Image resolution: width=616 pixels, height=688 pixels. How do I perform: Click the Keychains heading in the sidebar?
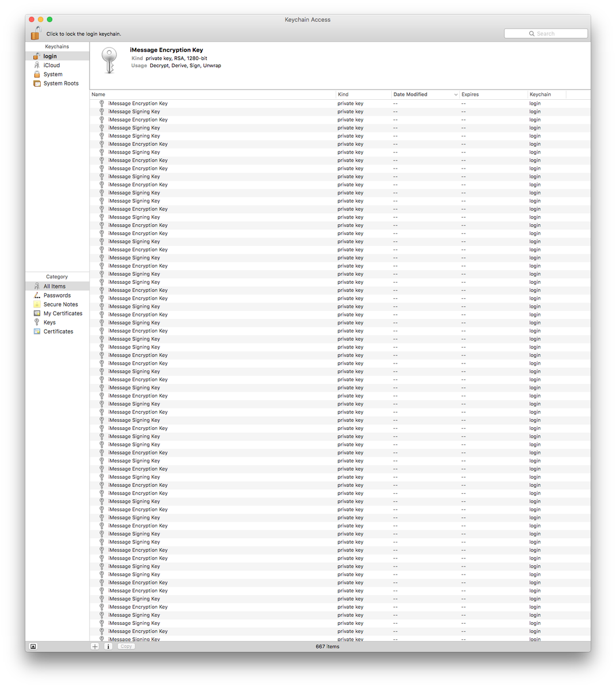click(x=57, y=46)
